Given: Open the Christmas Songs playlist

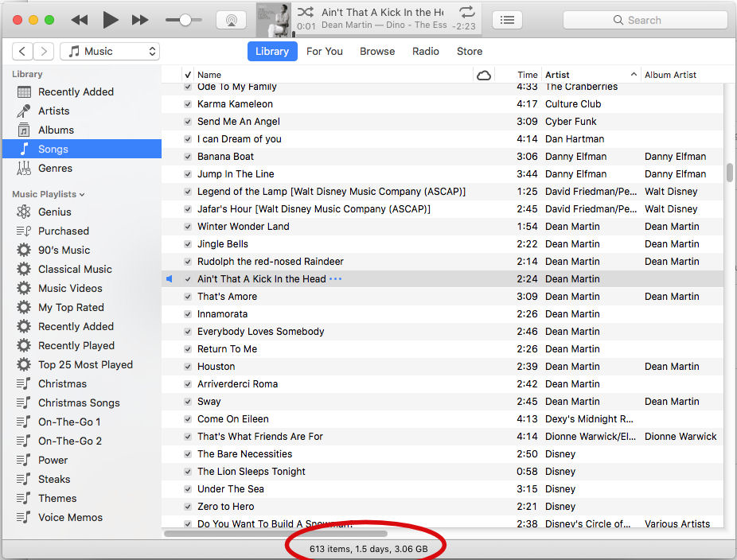Looking at the screenshot, I should coord(82,403).
